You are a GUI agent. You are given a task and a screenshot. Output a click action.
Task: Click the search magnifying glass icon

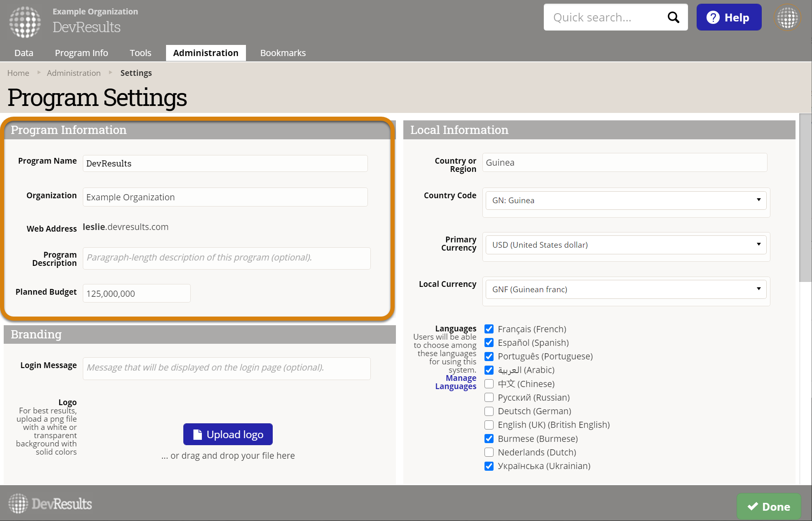(673, 17)
